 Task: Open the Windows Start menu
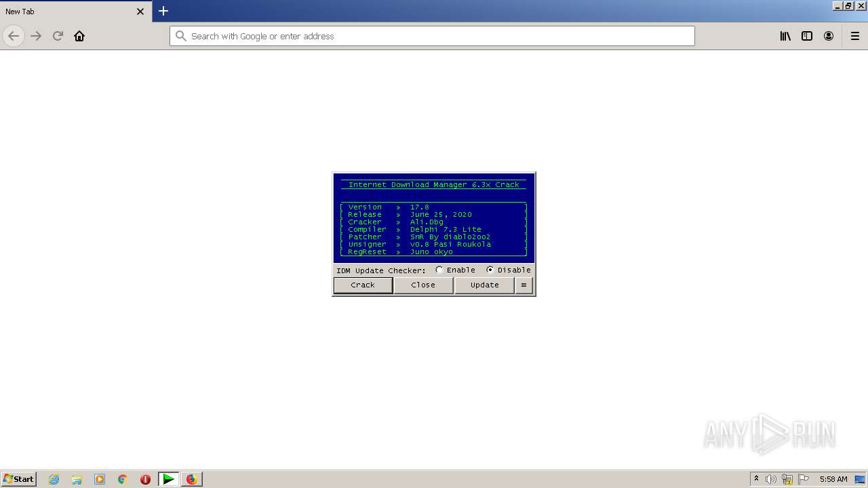click(x=19, y=479)
